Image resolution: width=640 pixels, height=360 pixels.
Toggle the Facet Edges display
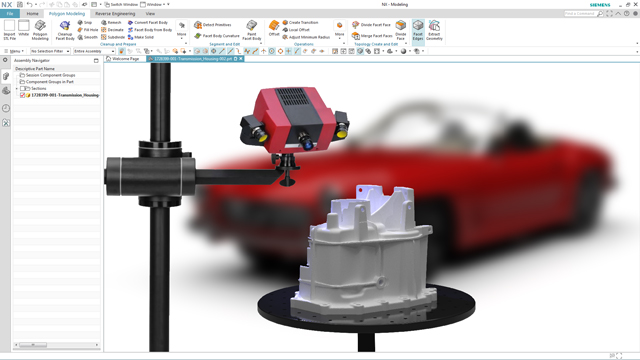pyautogui.click(x=418, y=30)
